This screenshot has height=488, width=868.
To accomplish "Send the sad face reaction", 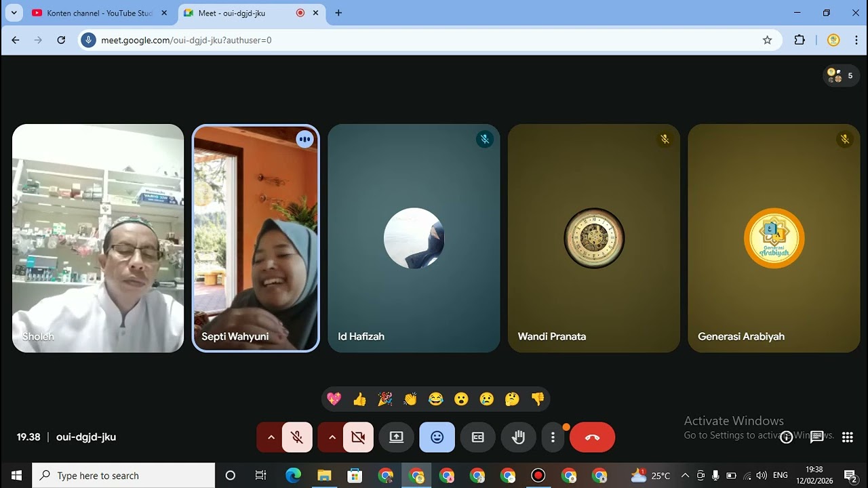I will 487,399.
